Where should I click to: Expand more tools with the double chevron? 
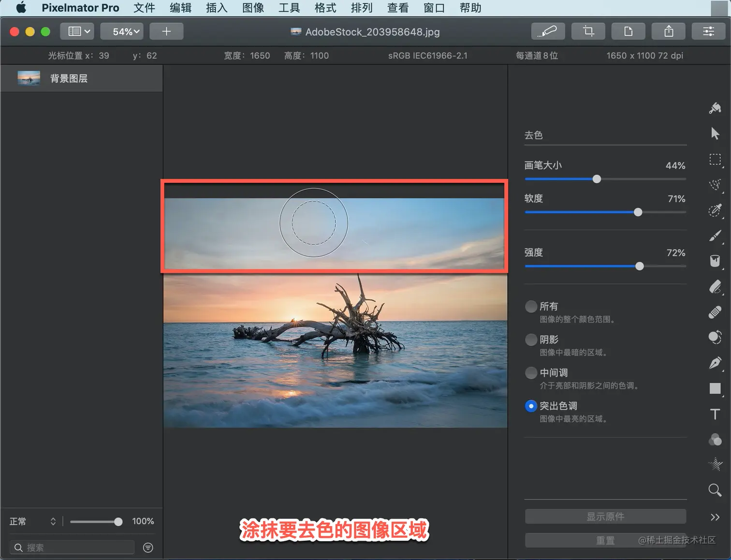coord(715,517)
